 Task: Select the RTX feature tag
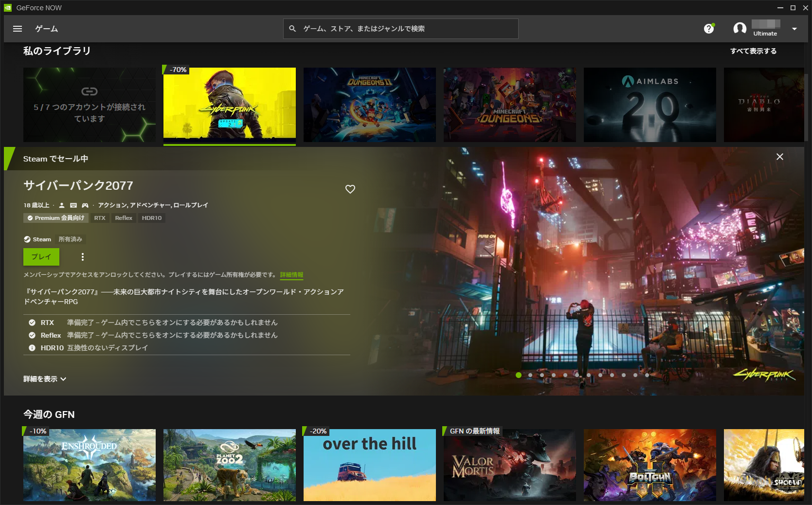click(100, 218)
